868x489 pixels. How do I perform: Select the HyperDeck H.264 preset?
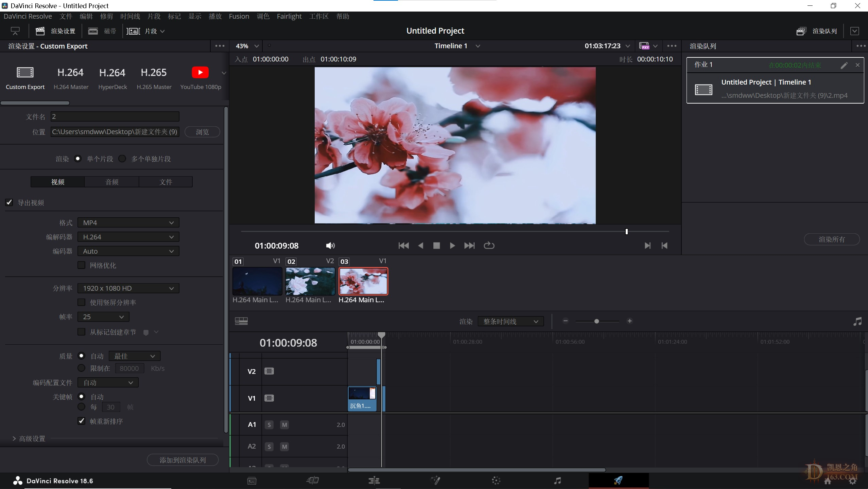click(x=112, y=78)
